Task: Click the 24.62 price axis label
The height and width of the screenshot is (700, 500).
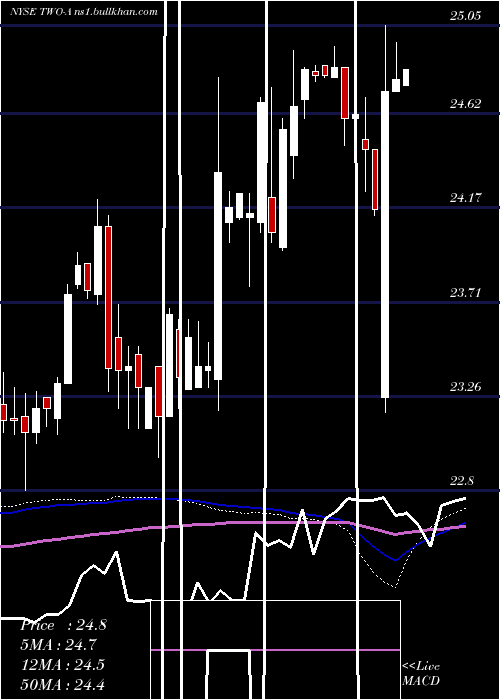Action: coord(465,104)
